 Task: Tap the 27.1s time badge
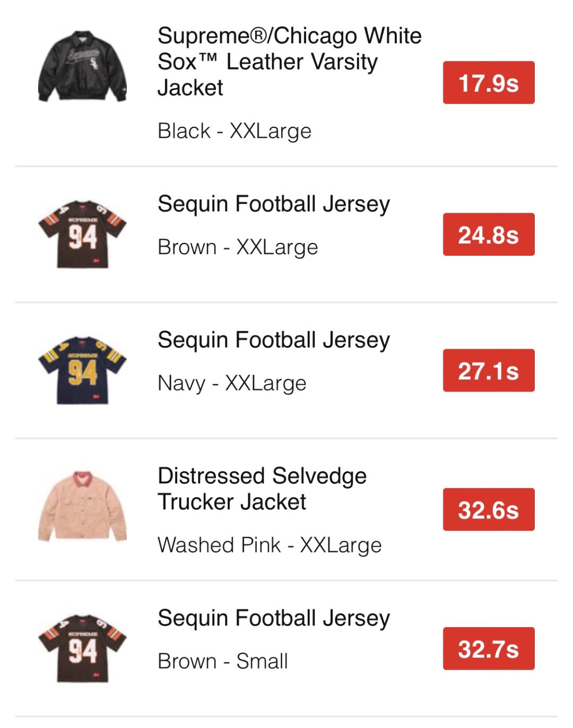tap(489, 370)
